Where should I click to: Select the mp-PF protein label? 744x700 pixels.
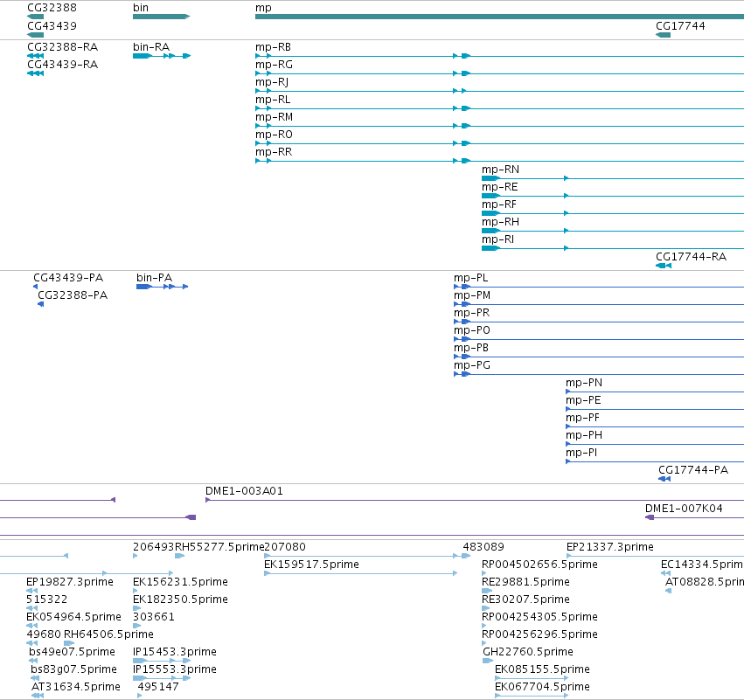pos(582,418)
